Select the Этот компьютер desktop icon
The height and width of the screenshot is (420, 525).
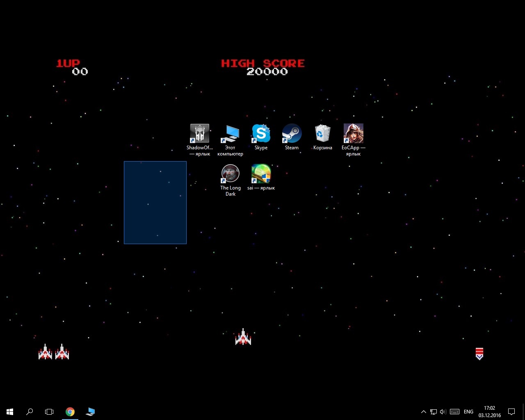pyautogui.click(x=230, y=134)
